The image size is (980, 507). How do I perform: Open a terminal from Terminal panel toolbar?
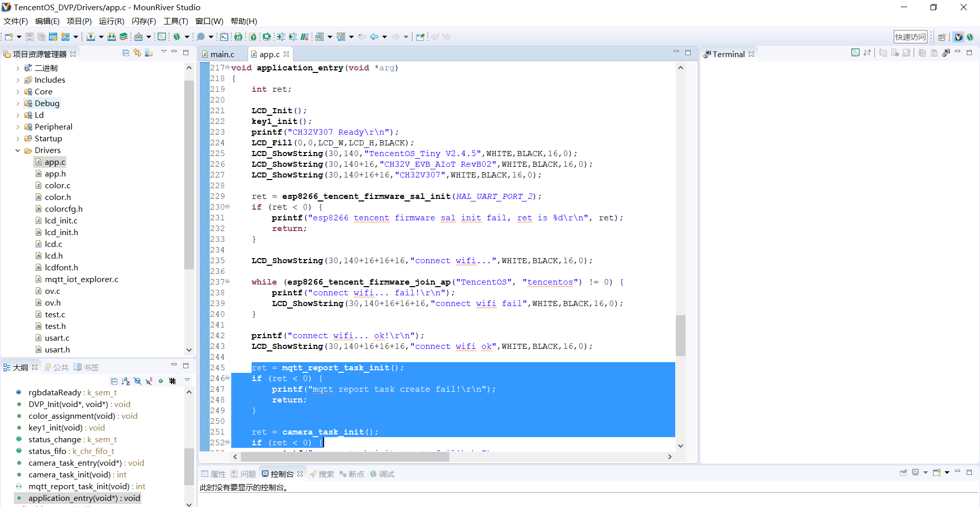pyautogui.click(x=855, y=53)
